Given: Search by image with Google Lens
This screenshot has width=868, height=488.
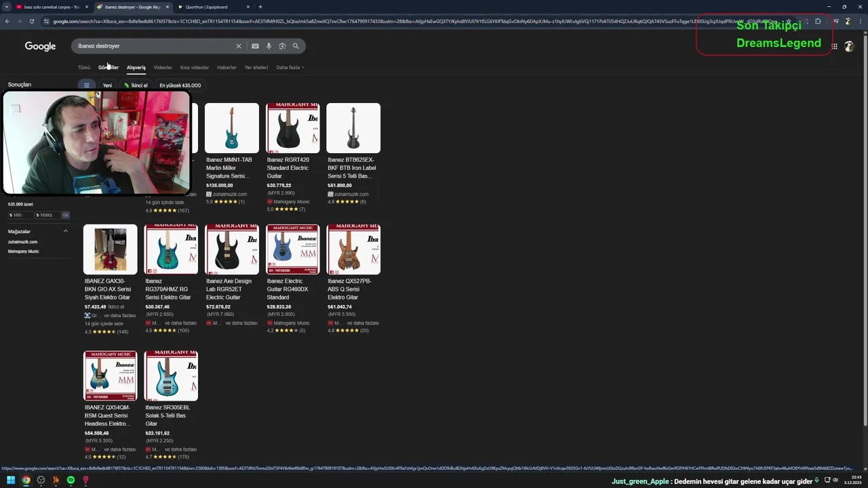Looking at the screenshot, I should tap(282, 46).
